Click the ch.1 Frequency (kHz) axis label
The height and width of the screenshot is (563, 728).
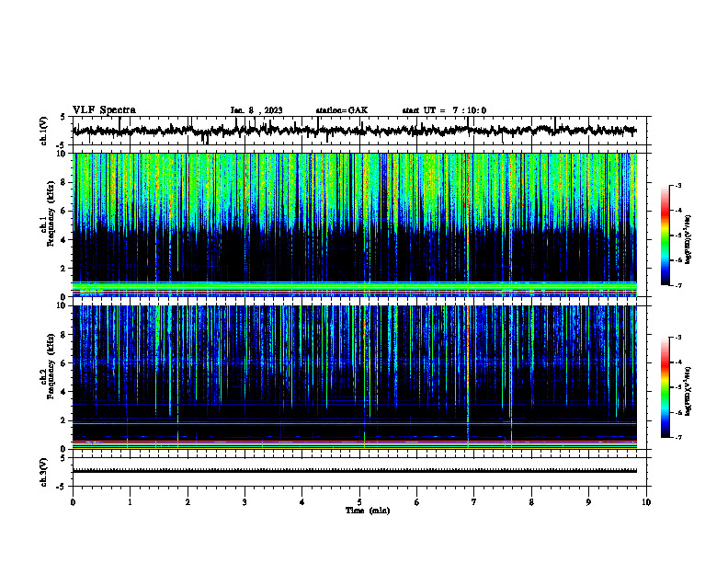click(x=48, y=225)
